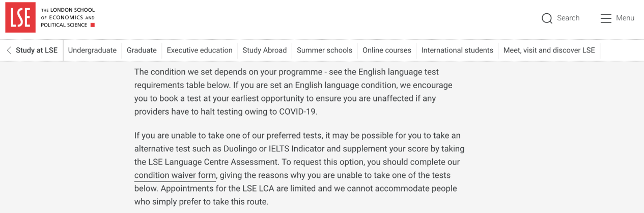The height and width of the screenshot is (213, 644).
Task: Click the magnifying glass search icon
Action: (x=547, y=18)
